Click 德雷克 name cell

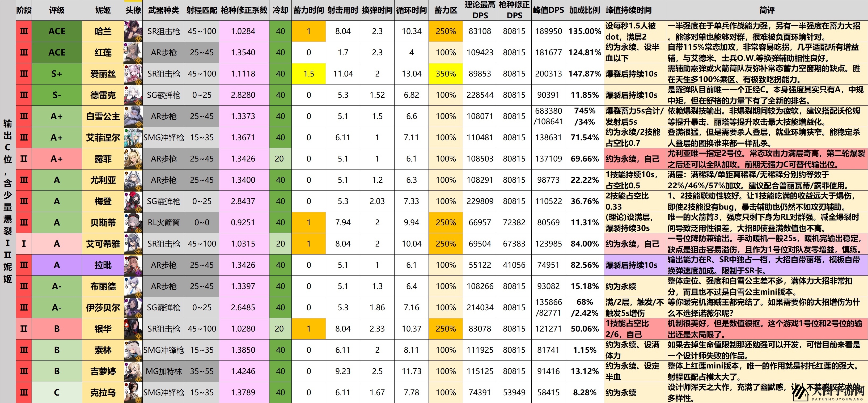(x=103, y=95)
